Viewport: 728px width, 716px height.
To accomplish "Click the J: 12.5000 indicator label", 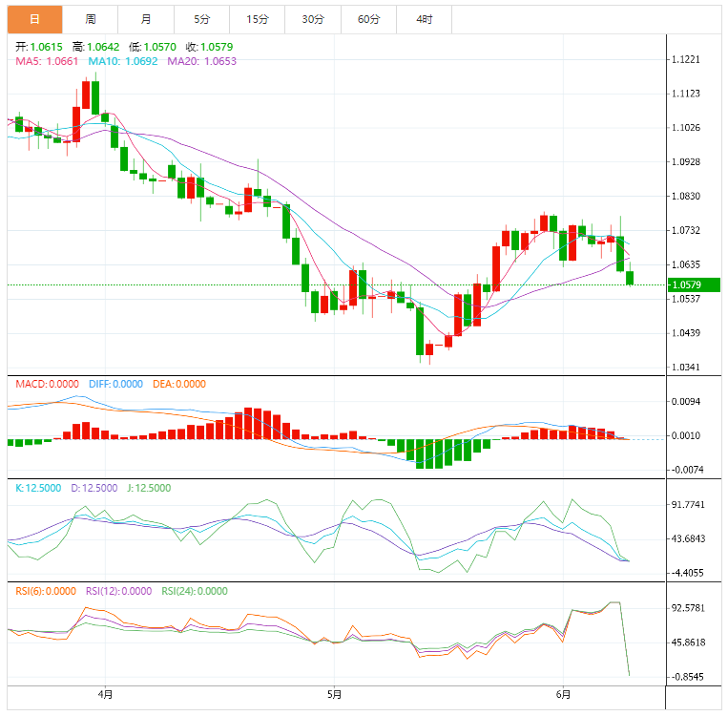I will (149, 489).
